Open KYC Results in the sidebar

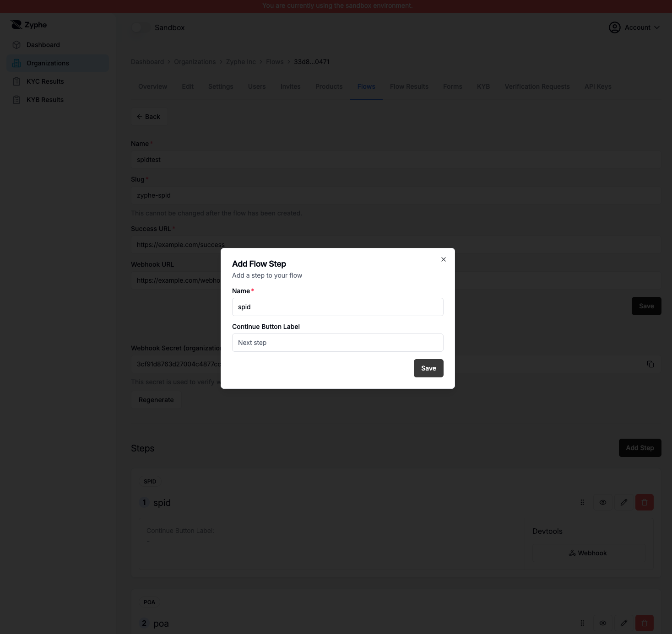point(45,81)
